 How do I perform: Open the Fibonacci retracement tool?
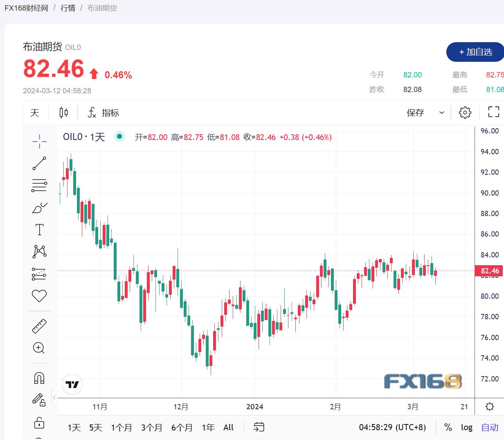click(39, 185)
